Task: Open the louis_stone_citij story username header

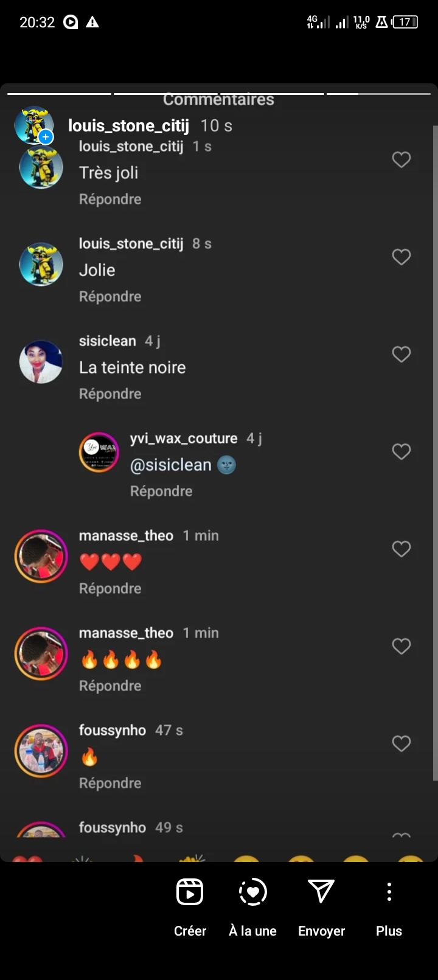Action: (x=128, y=126)
